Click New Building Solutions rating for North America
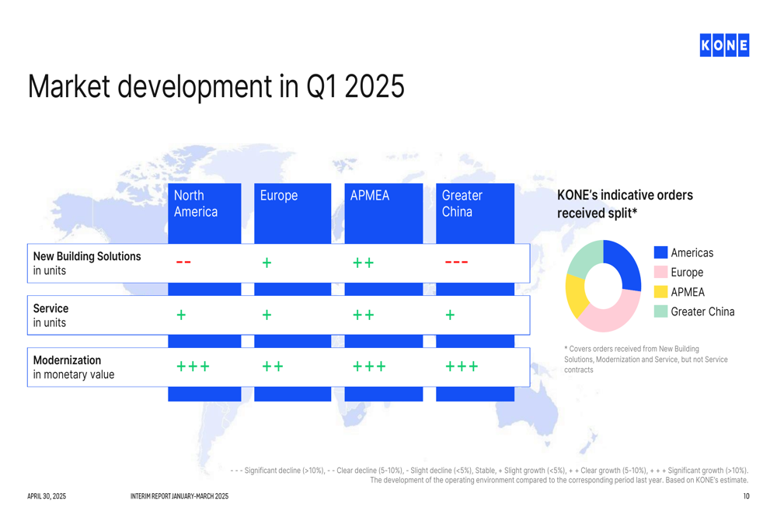777x532 pixels. pyautogui.click(x=183, y=262)
